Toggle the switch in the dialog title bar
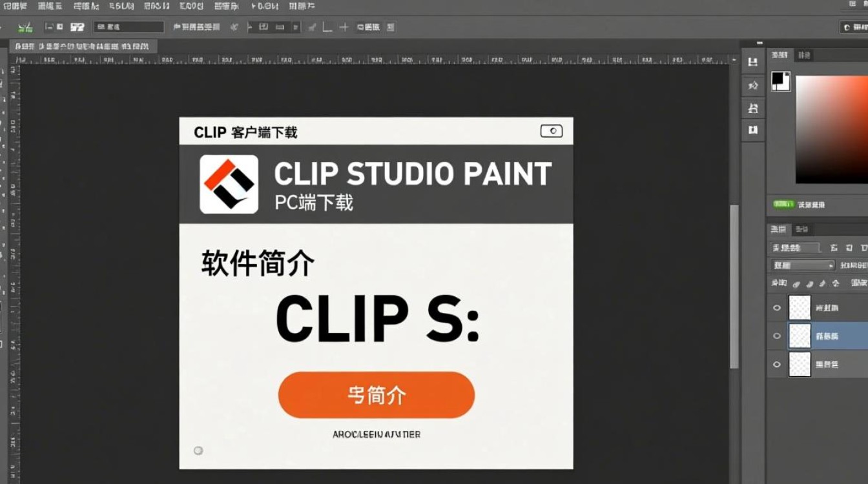The height and width of the screenshot is (484, 868). click(550, 130)
